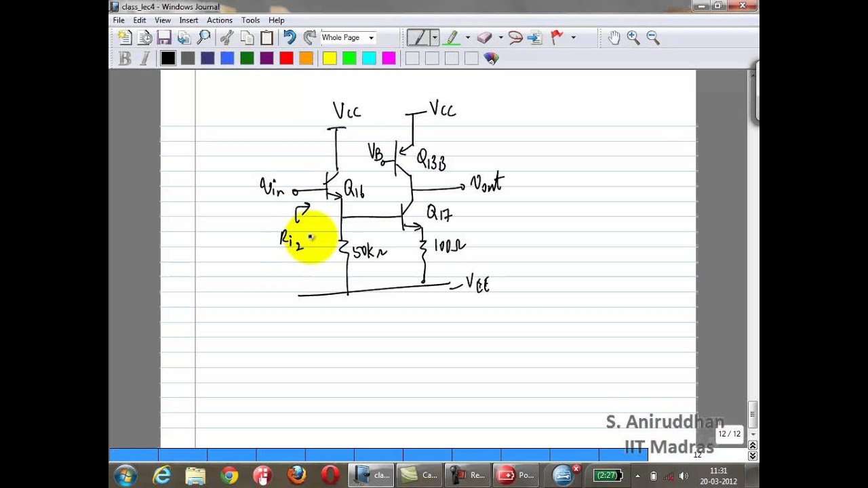Viewport: 868px width, 488px height.
Task: Select the Eraser tool
Action: (484, 38)
